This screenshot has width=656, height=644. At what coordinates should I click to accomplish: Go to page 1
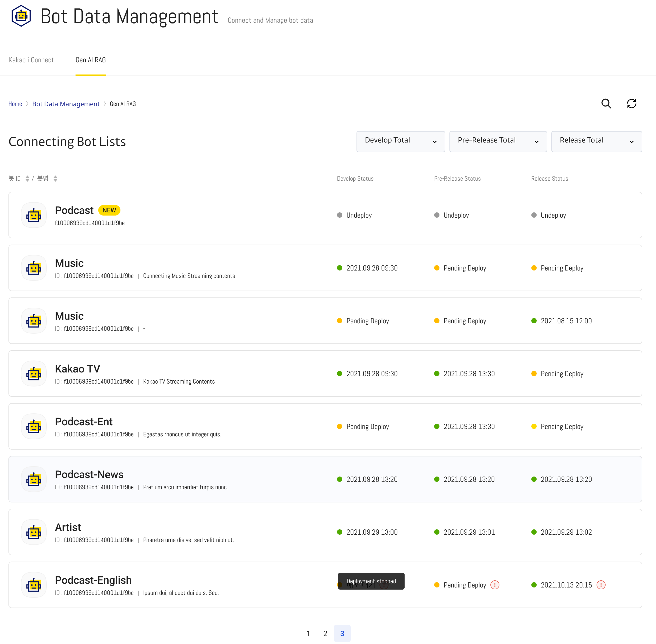pyautogui.click(x=308, y=633)
